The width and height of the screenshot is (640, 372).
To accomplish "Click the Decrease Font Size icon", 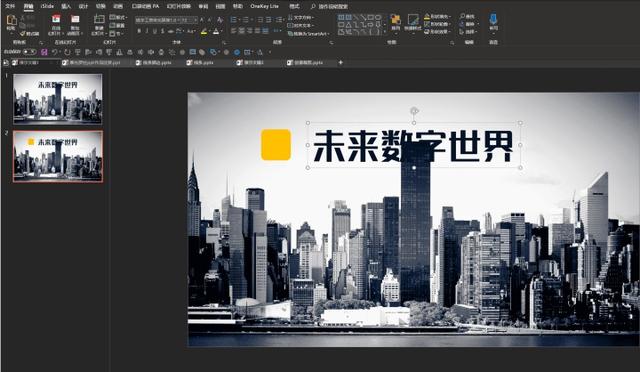I will [209, 20].
